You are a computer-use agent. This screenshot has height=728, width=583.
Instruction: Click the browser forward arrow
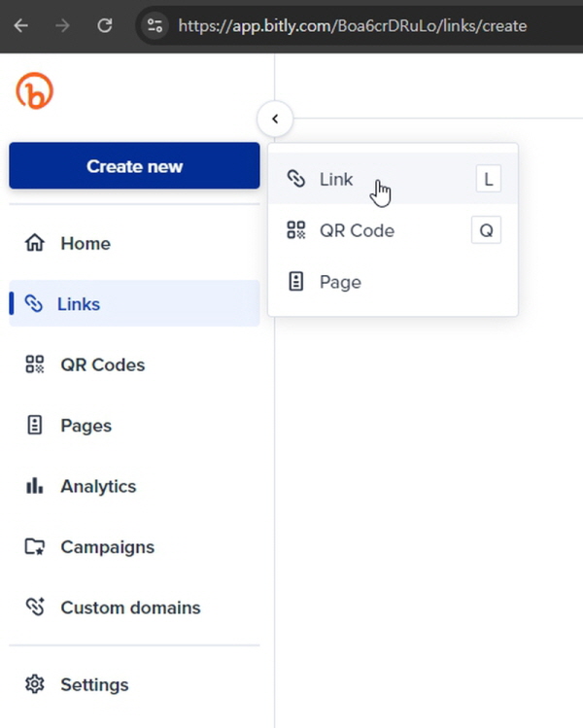(x=62, y=25)
